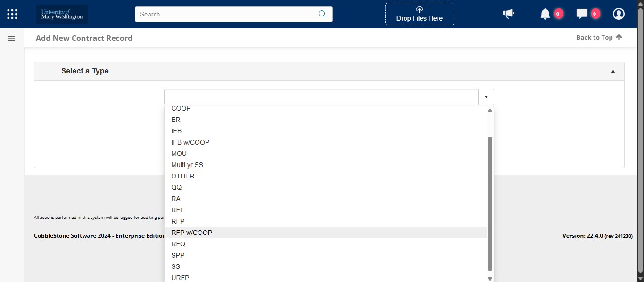The height and width of the screenshot is (282, 644).
Task: Choose MOU from the type list
Action: click(179, 153)
